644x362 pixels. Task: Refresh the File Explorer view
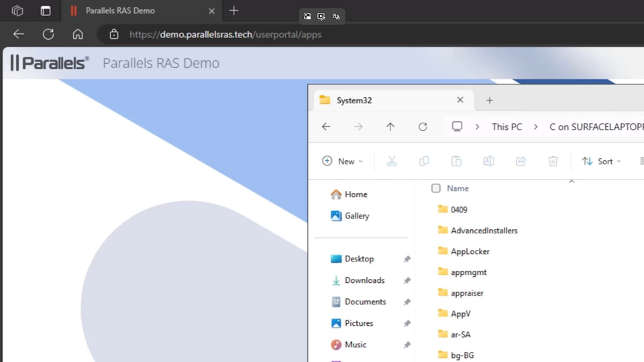pyautogui.click(x=423, y=127)
